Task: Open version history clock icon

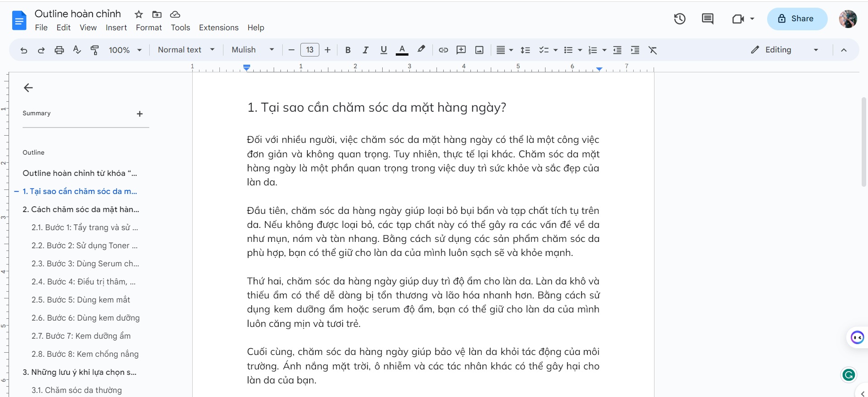Action: click(x=679, y=19)
